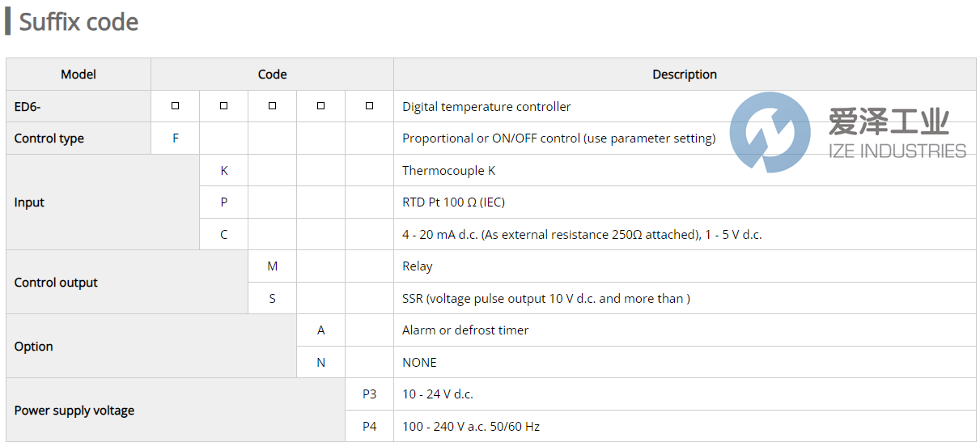Click the Power supply voltage row label
This screenshot has height=447, width=980.
pyautogui.click(x=74, y=411)
